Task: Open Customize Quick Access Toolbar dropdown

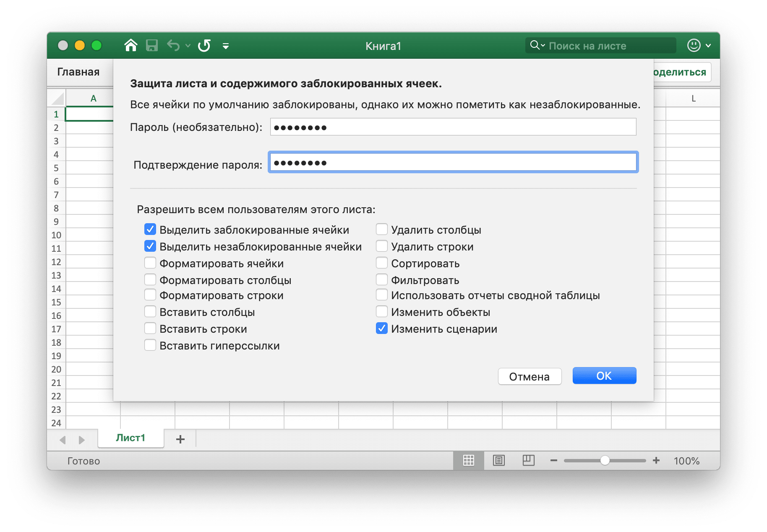Action: 226,46
